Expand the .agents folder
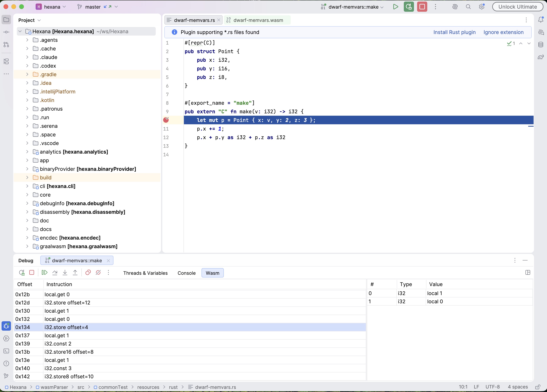Image resolution: width=547 pixels, height=392 pixels. click(x=27, y=40)
